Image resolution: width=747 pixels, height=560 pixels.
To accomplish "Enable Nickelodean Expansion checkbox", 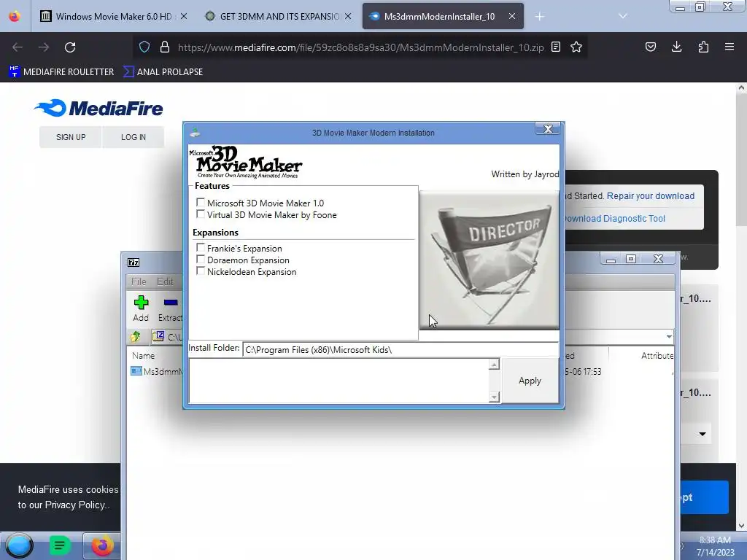I will coord(201,271).
